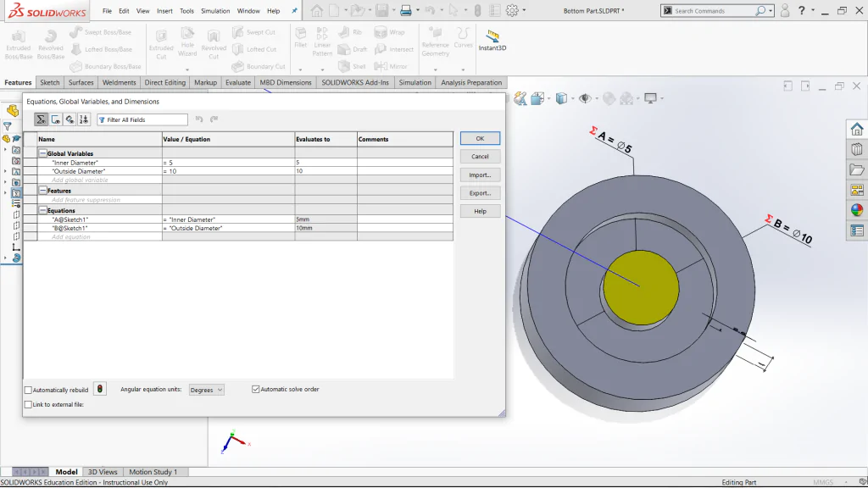Switch to the Sketch tab
868x488 pixels.
coord(50,82)
